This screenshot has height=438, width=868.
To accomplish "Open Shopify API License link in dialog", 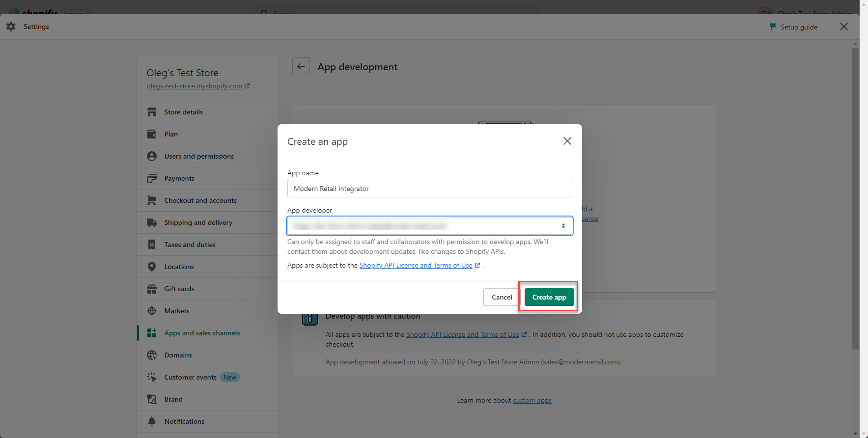I will pos(416,265).
